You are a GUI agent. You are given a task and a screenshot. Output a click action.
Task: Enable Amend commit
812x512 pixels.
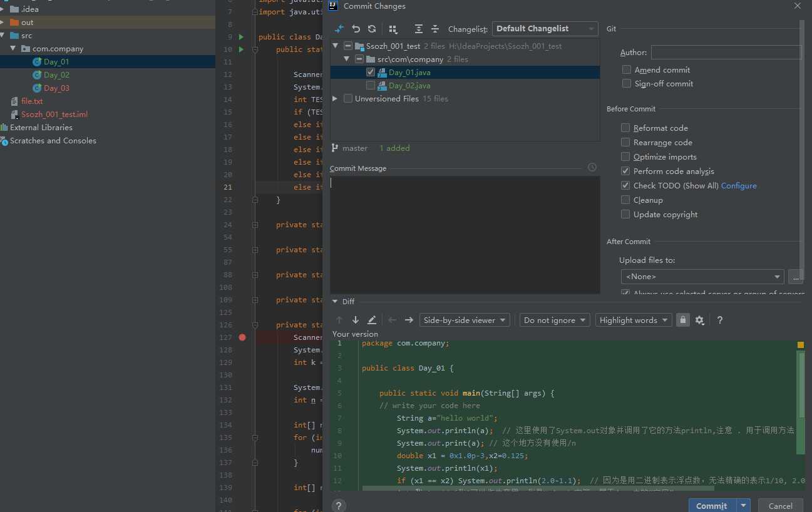[626, 69]
